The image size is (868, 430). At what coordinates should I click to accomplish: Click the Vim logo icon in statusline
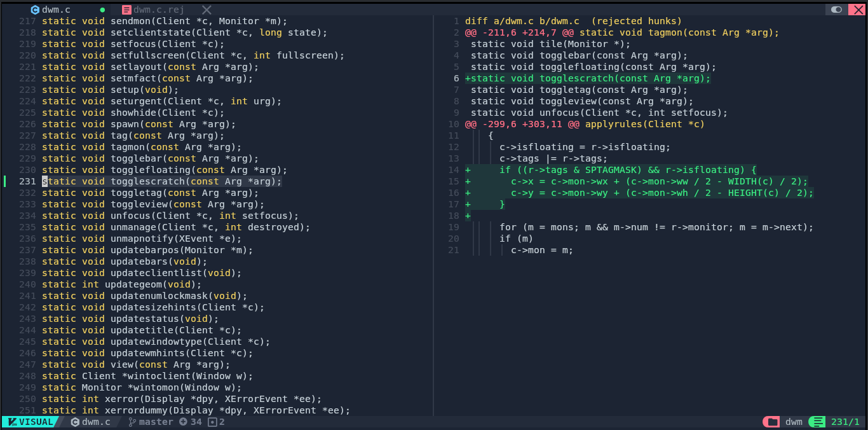(11, 422)
